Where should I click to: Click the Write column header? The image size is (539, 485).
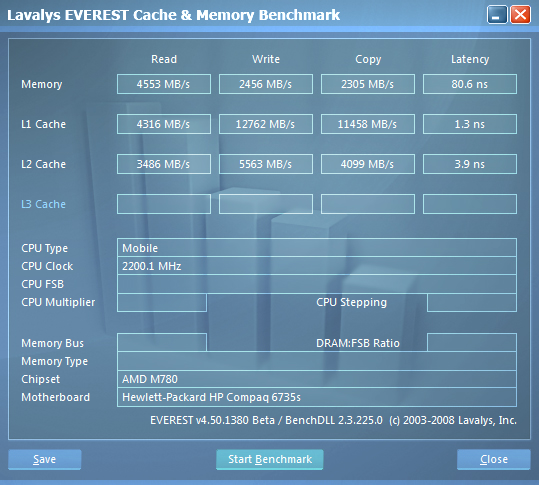[x=266, y=59]
